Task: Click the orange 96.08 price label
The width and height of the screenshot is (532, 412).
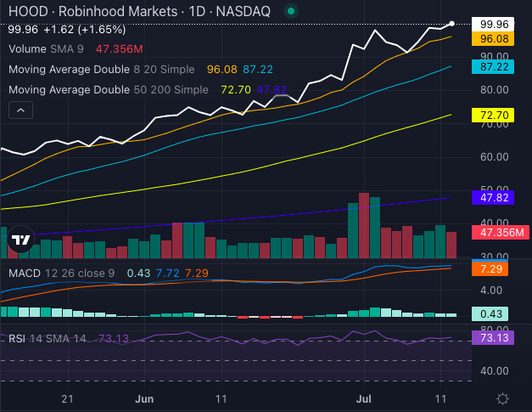Action: pyautogui.click(x=493, y=39)
